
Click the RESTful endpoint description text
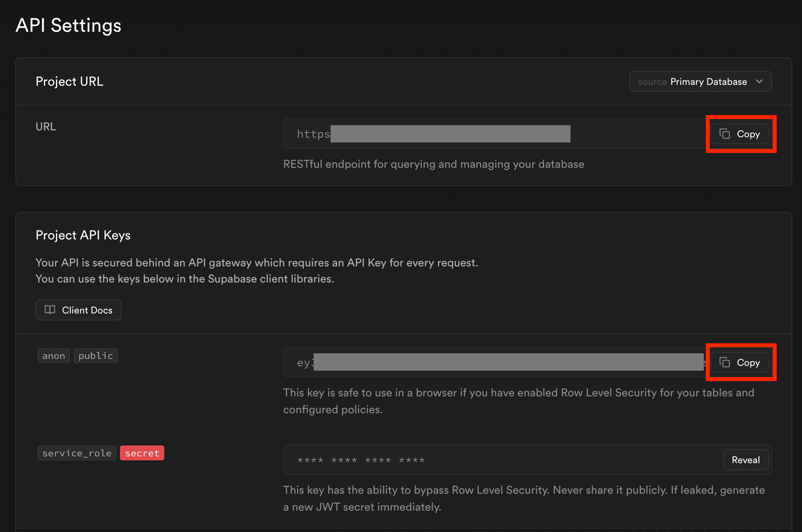(x=434, y=164)
